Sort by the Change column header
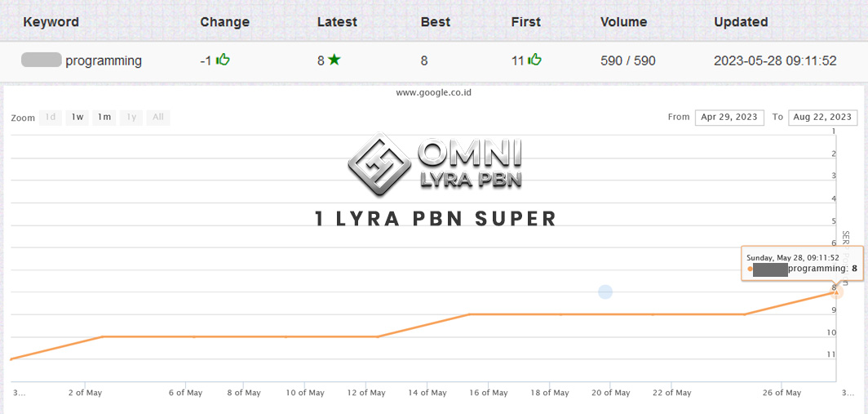868x414 pixels. [x=225, y=22]
